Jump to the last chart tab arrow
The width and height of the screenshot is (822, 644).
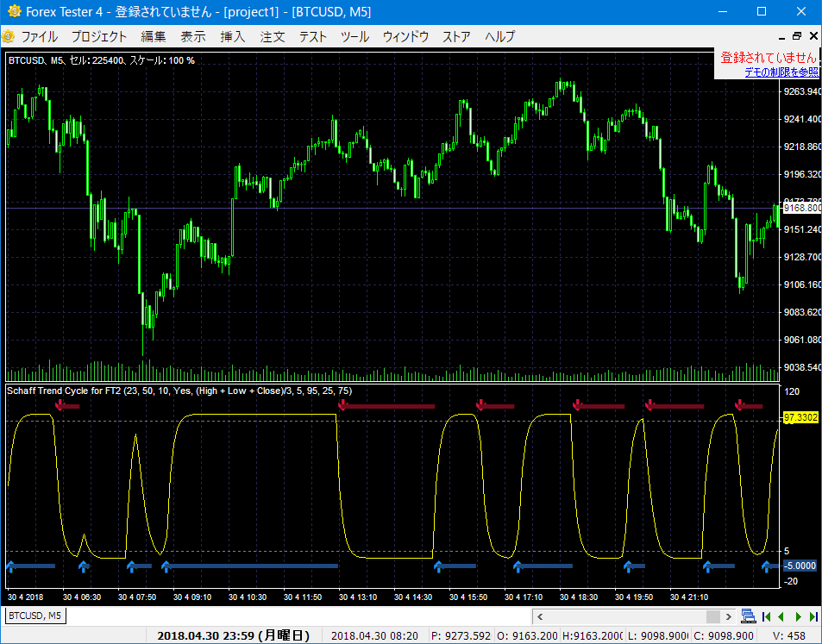[x=813, y=616]
